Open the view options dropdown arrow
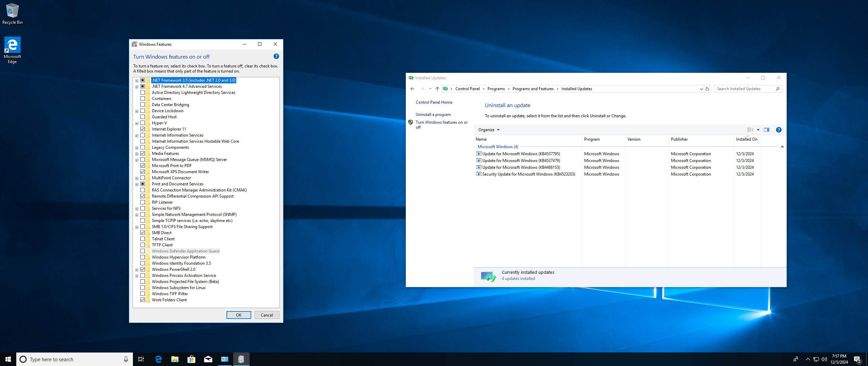The image size is (868, 366). click(x=758, y=130)
